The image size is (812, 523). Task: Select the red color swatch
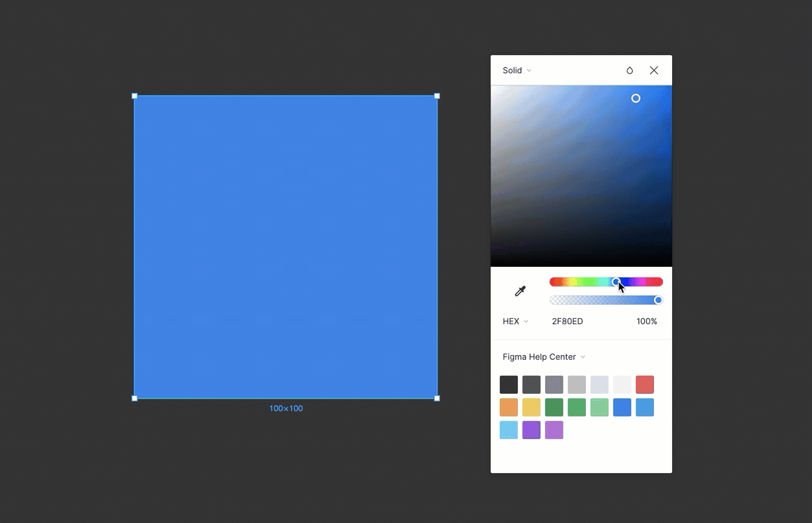tap(645, 385)
